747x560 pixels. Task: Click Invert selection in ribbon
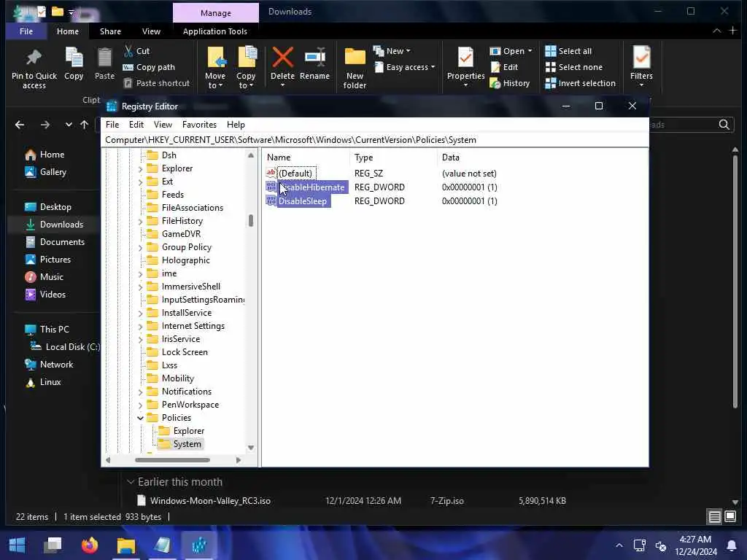[x=580, y=83]
